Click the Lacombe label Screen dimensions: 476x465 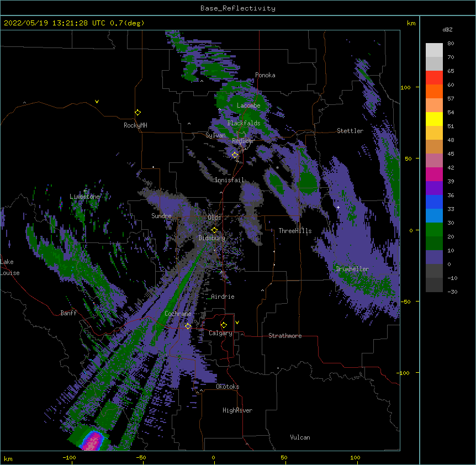[x=248, y=105]
